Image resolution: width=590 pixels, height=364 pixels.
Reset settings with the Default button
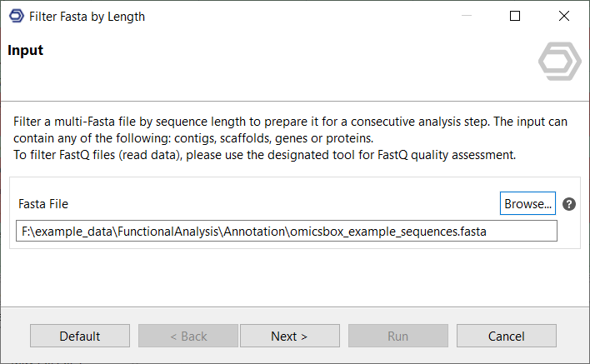tap(80, 336)
